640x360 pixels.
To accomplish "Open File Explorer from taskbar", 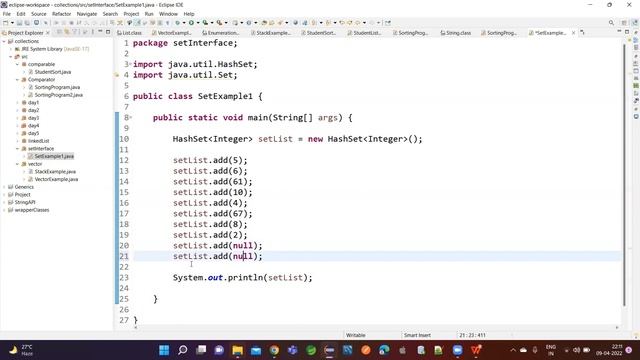I will pos(238,350).
